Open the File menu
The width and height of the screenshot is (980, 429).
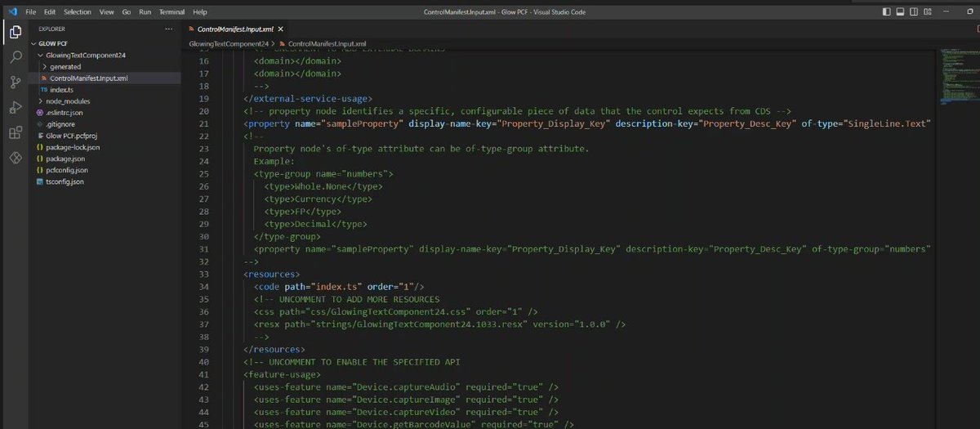coord(31,12)
